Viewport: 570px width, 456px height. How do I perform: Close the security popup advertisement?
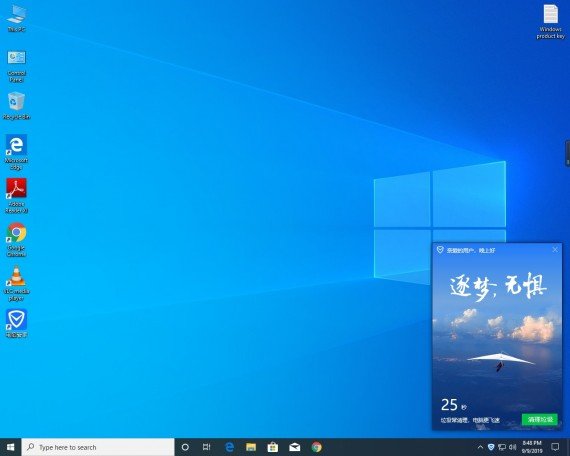555,249
